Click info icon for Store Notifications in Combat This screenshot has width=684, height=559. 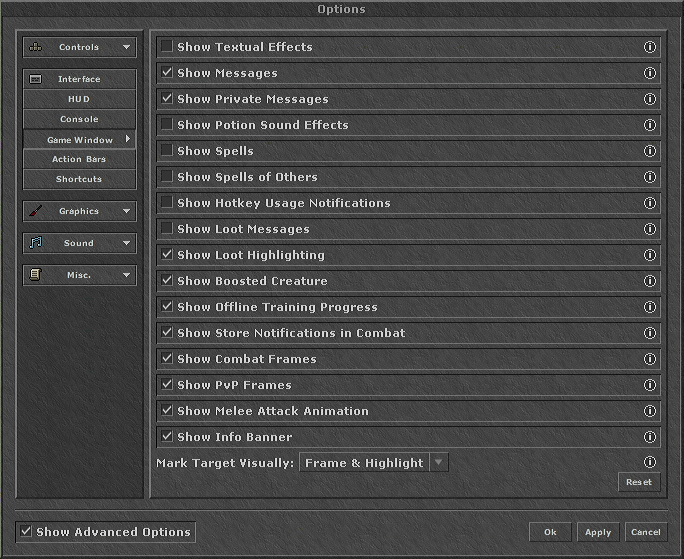coord(650,333)
